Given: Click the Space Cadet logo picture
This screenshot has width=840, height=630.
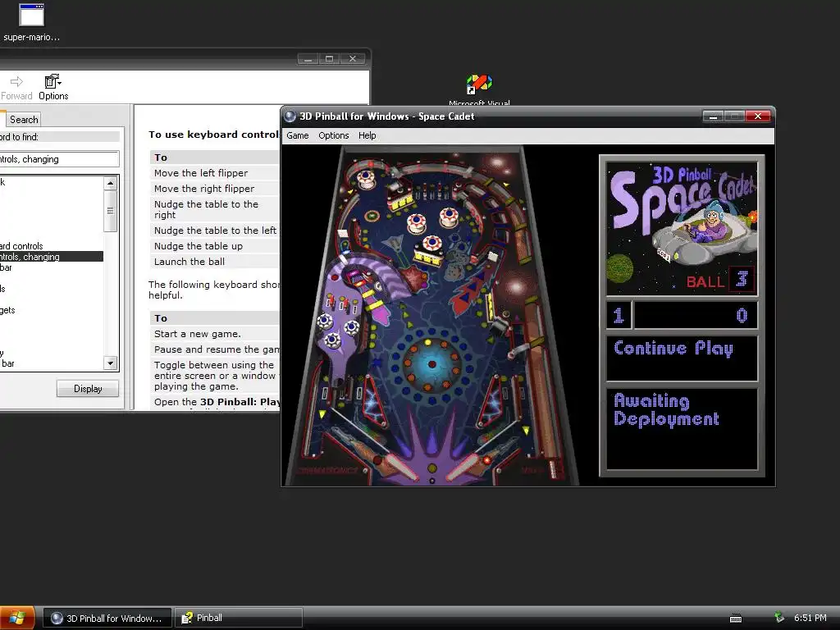Looking at the screenshot, I should (682, 229).
